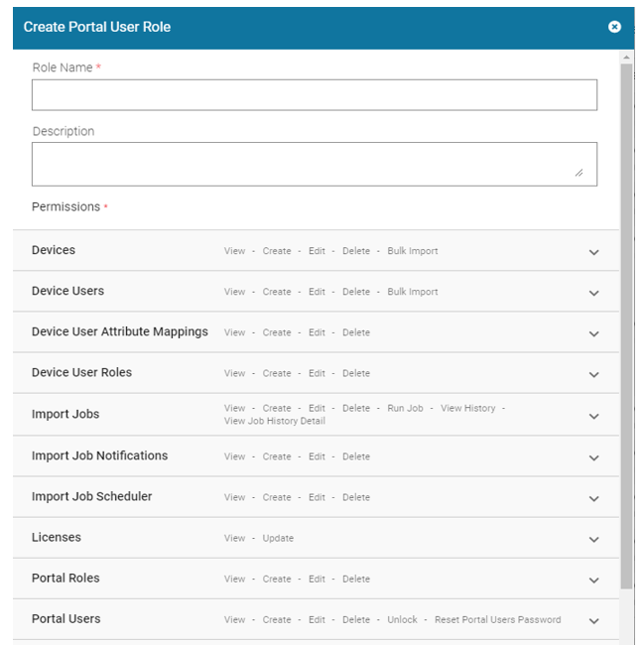Click the Role Name input field
This screenshot has height=648, width=644.
[x=314, y=95]
